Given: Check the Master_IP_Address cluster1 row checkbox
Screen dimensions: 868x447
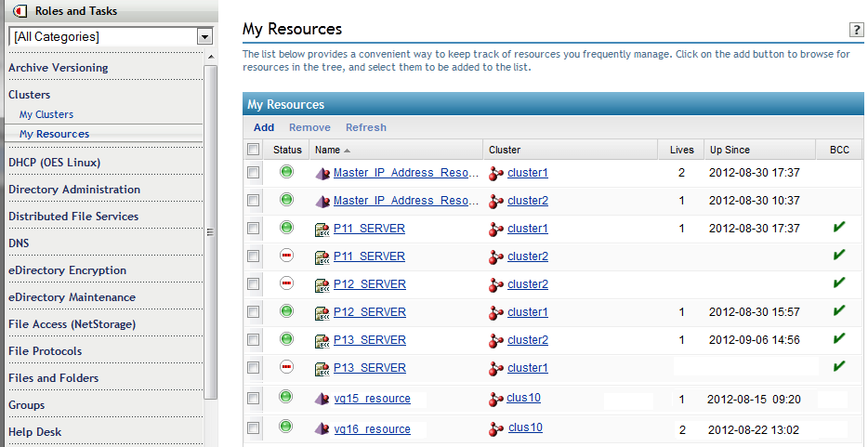Looking at the screenshot, I should 254,173.
